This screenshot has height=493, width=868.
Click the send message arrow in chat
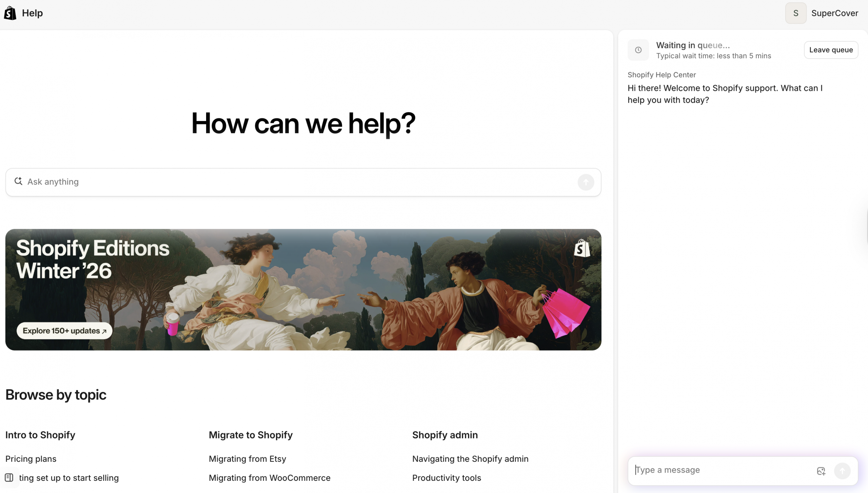(842, 471)
